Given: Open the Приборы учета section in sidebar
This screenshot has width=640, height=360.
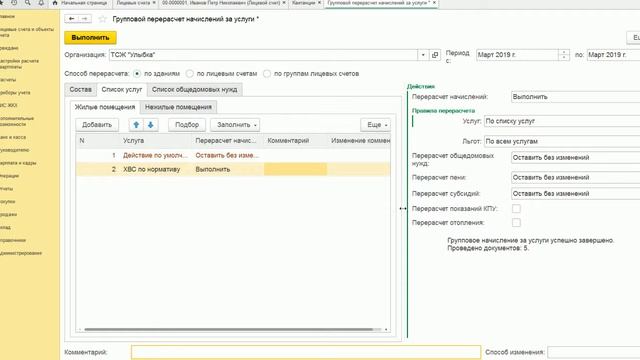Looking at the screenshot, I should point(15,93).
